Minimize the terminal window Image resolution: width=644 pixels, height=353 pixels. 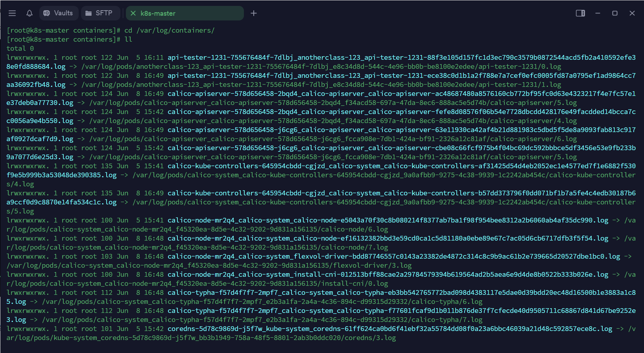tap(598, 13)
